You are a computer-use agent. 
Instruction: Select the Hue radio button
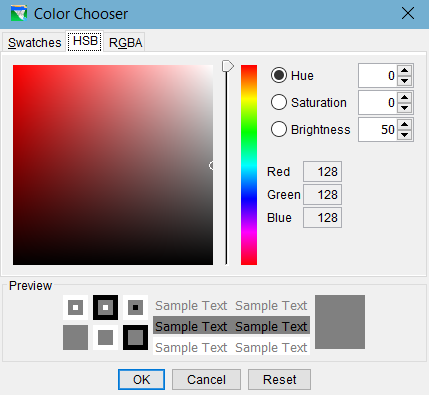(x=279, y=75)
